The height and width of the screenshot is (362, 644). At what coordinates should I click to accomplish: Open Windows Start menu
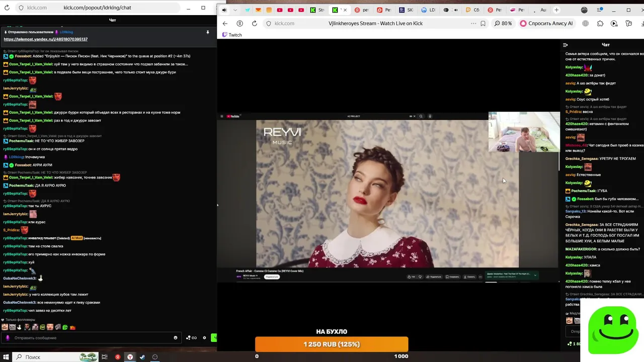(x=6, y=357)
